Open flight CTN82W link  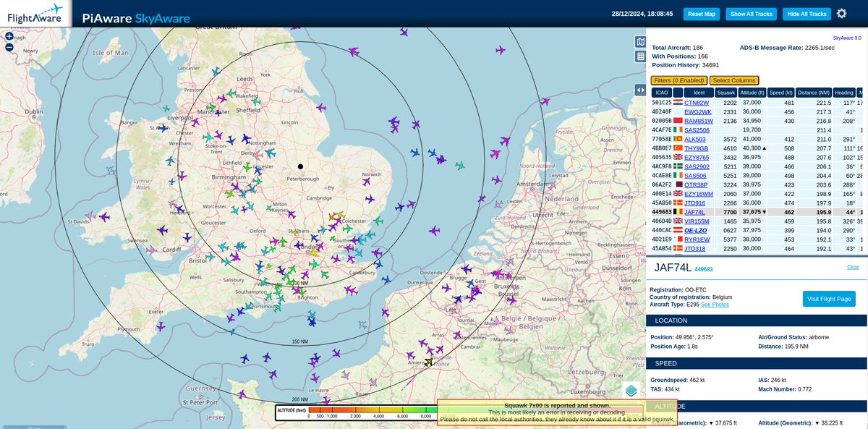coord(698,103)
